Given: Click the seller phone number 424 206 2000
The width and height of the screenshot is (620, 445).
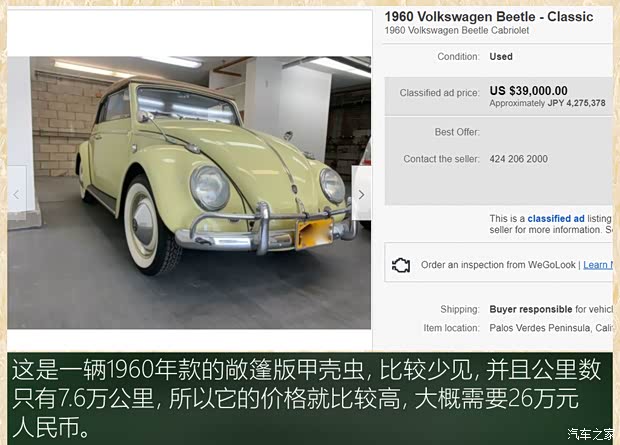Looking at the screenshot, I should coord(518,159).
